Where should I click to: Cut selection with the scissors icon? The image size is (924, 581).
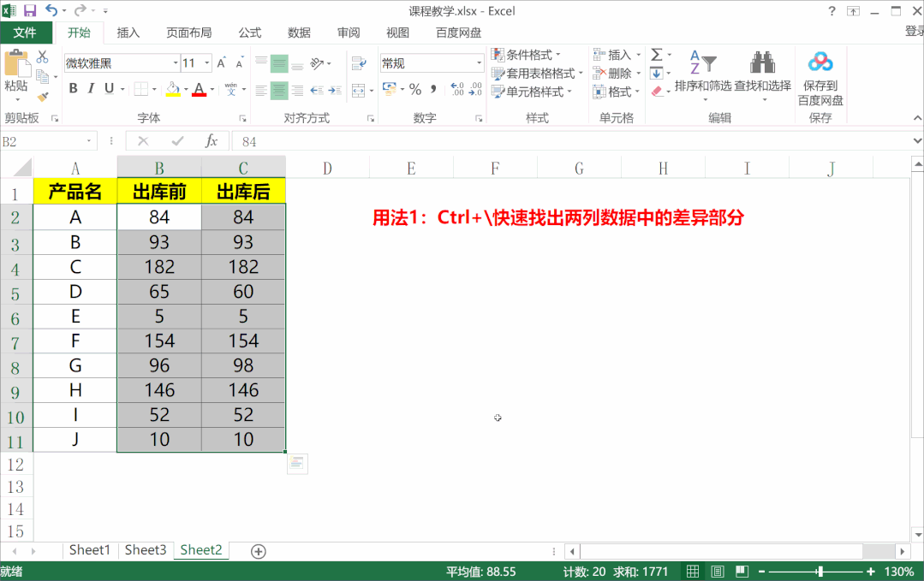pos(43,57)
